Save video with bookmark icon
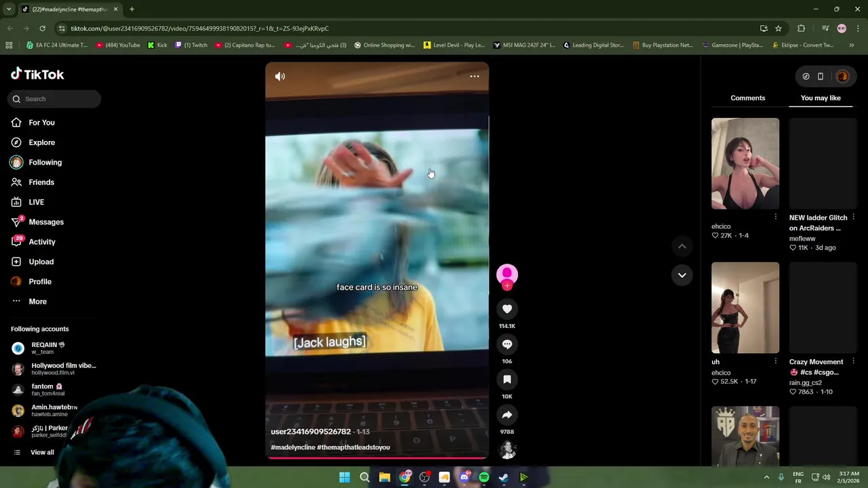The height and width of the screenshot is (488, 868). tap(507, 380)
